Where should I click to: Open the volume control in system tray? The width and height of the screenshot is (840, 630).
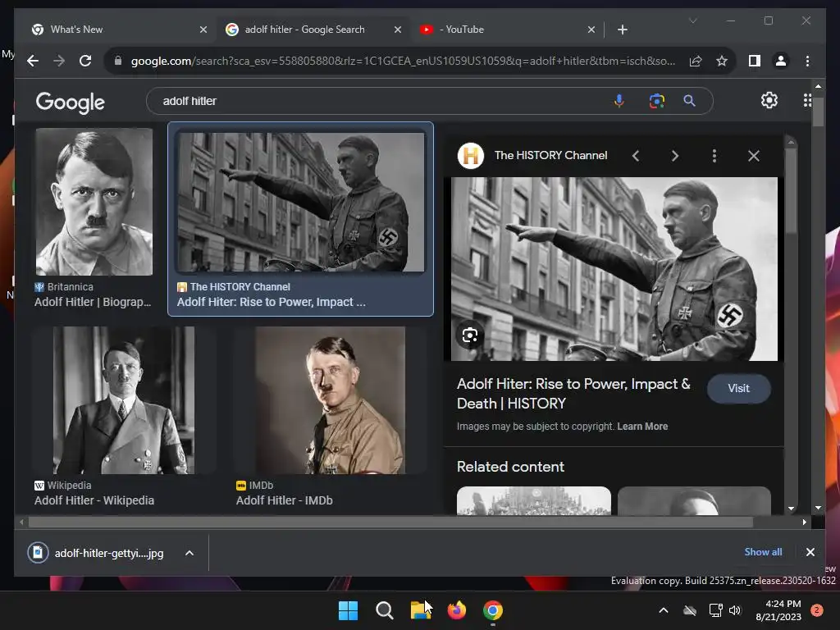point(735,610)
